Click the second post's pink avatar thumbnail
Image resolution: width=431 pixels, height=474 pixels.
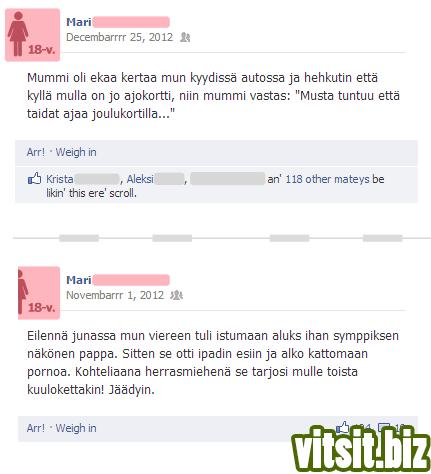[39, 293]
